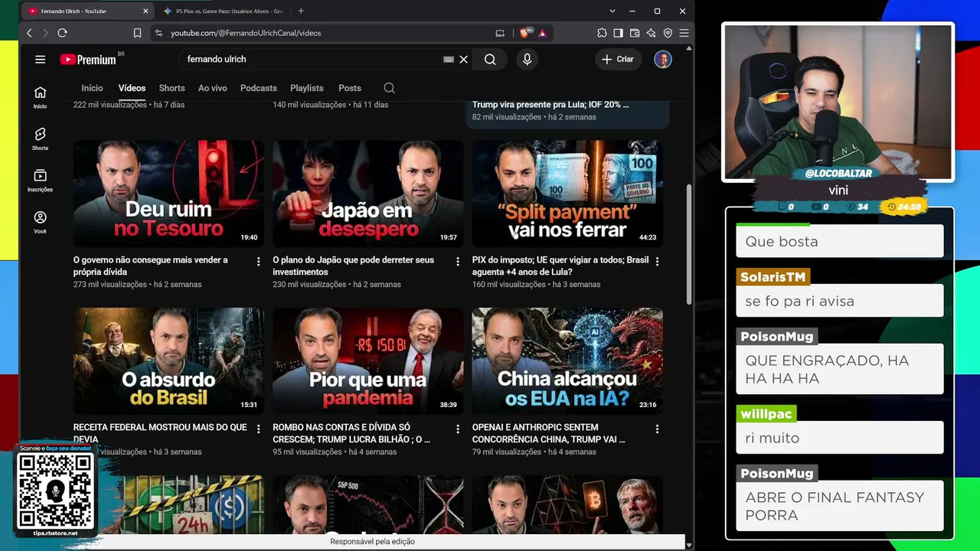Open Shorts in the left sidebar
The width and height of the screenshot is (980, 551).
(40, 139)
